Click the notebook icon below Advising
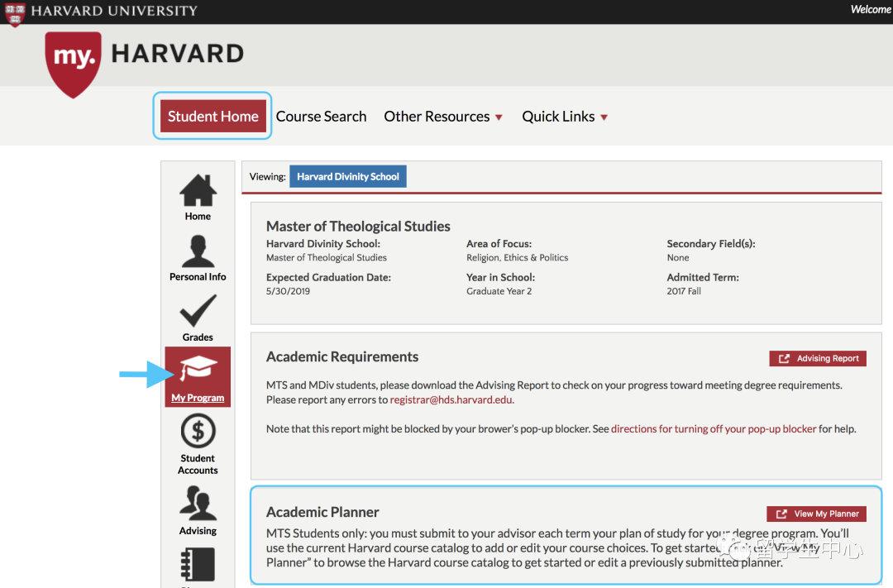893x588 pixels. 198,564
